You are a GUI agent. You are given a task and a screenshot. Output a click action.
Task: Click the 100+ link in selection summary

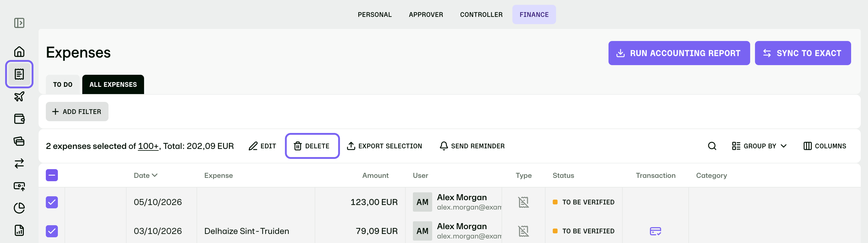pyautogui.click(x=148, y=146)
